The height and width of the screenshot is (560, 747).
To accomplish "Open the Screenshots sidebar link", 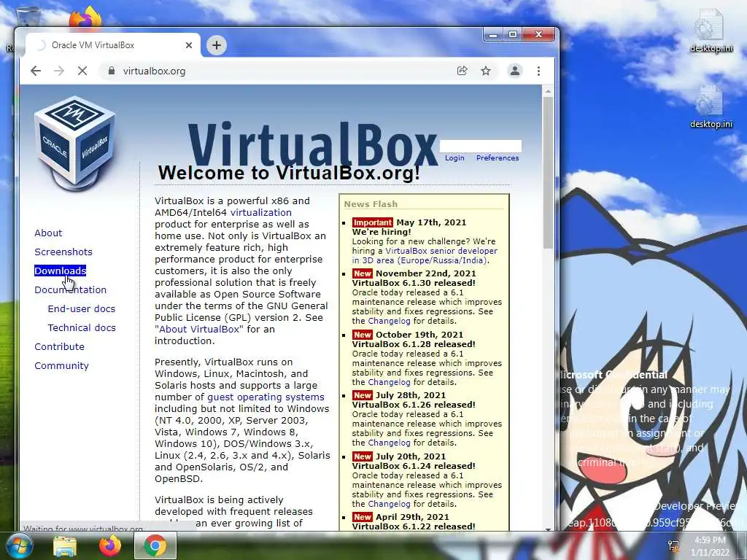I will (63, 252).
